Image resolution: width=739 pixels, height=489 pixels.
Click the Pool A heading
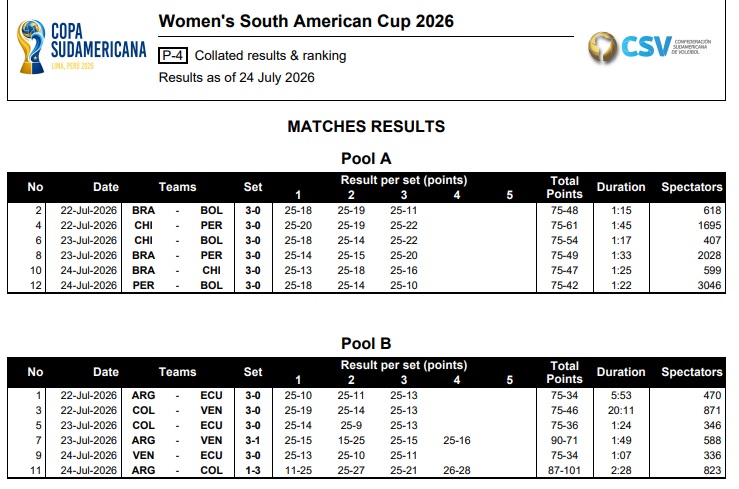pyautogui.click(x=366, y=158)
